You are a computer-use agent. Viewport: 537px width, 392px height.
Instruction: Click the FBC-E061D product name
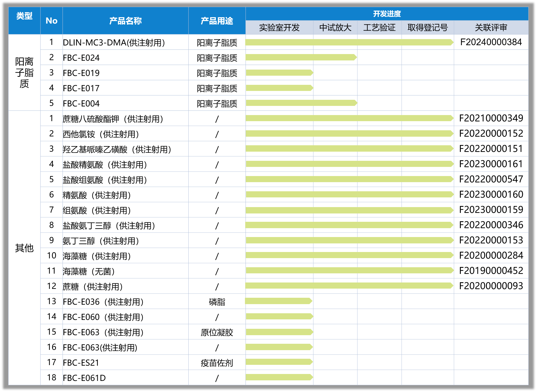pos(84,378)
